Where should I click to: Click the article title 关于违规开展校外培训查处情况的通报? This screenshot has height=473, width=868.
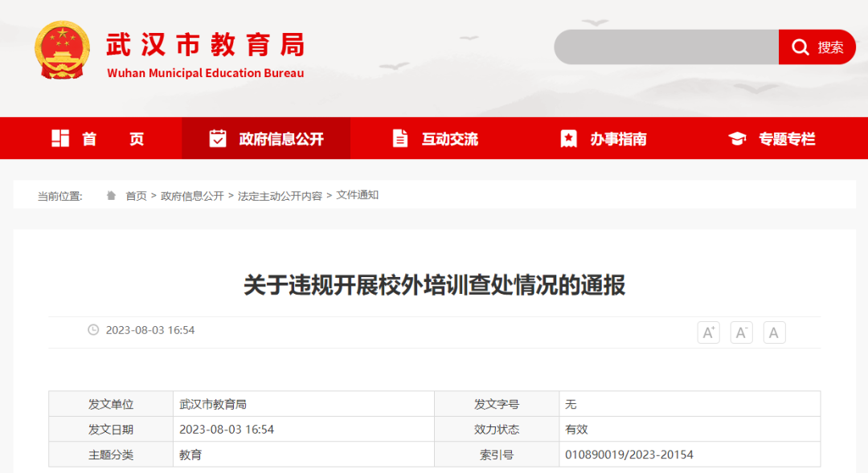coord(435,285)
